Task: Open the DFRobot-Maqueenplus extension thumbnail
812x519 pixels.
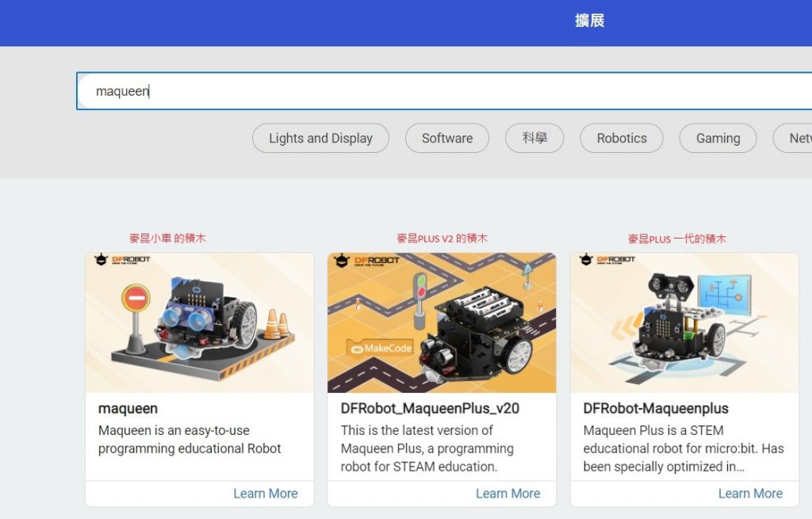Action: pos(684,322)
